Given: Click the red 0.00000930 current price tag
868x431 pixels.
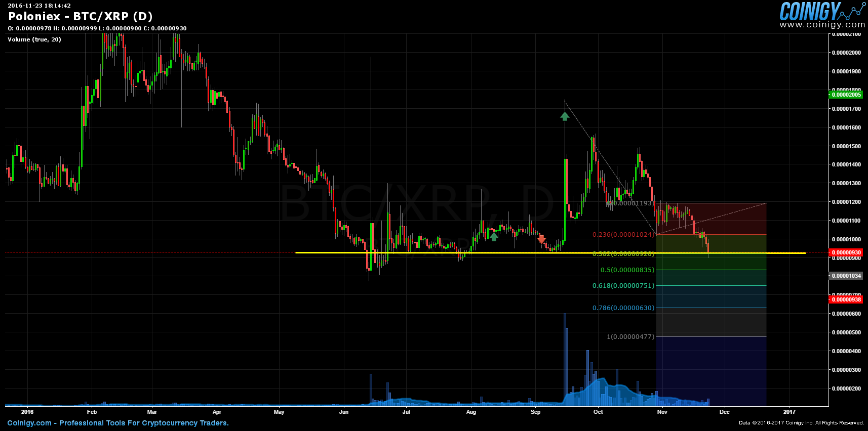Looking at the screenshot, I should pyautogui.click(x=846, y=252).
